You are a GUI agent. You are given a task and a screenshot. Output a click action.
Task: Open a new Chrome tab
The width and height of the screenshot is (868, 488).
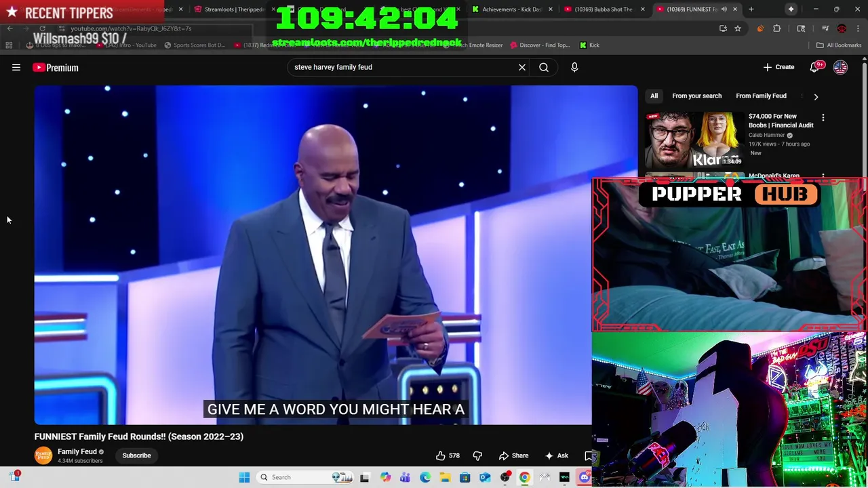[x=751, y=9]
